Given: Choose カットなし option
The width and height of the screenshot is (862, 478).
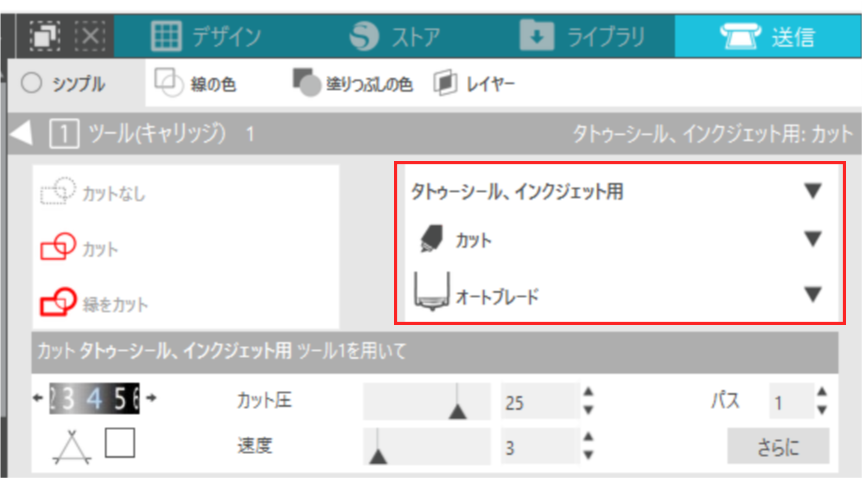Looking at the screenshot, I should pyautogui.click(x=93, y=193).
